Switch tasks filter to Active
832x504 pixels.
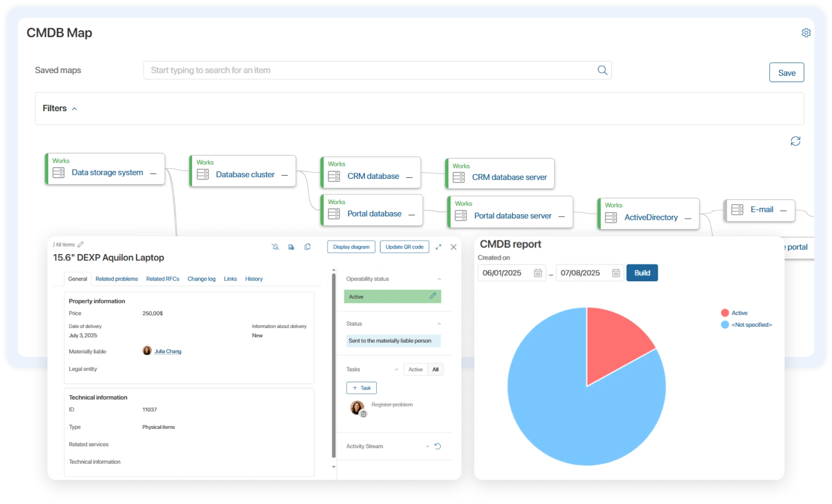coord(415,369)
